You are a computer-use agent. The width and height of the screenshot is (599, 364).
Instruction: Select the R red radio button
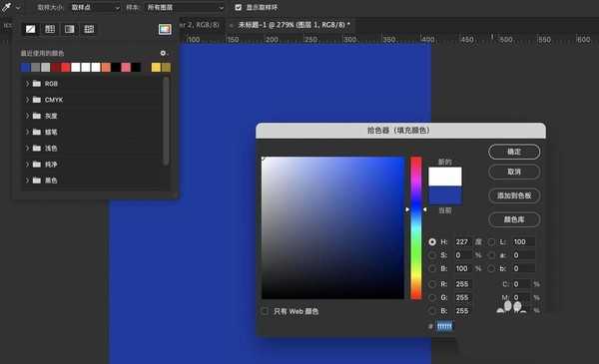point(432,284)
